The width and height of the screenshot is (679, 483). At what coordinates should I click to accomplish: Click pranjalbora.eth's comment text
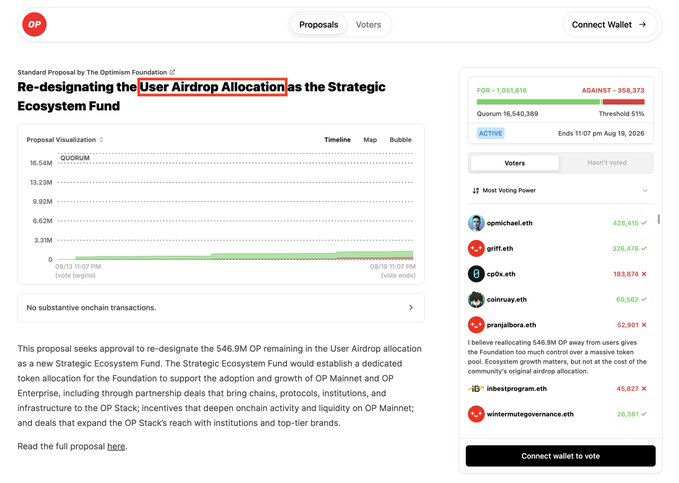(x=557, y=357)
